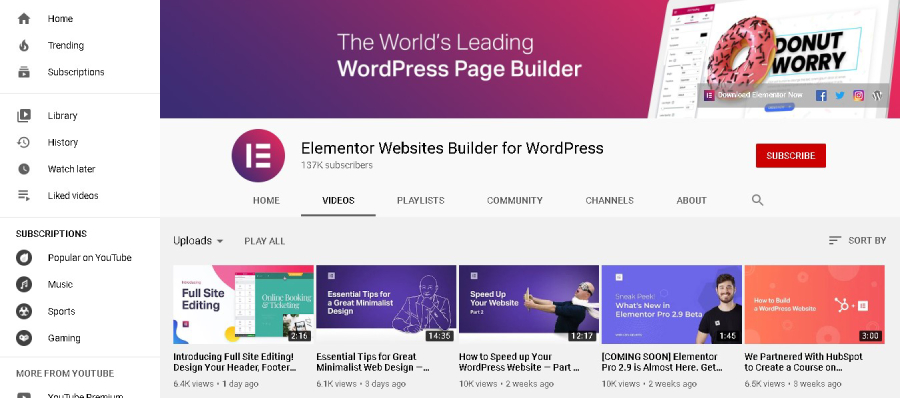Click Trending label in sidebar
Image resolution: width=900 pixels, height=398 pixels.
66,45
